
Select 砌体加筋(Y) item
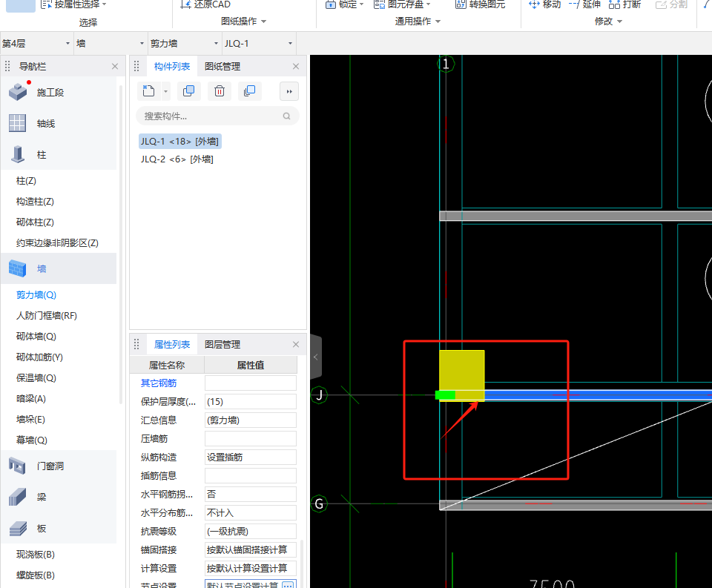[39, 357]
